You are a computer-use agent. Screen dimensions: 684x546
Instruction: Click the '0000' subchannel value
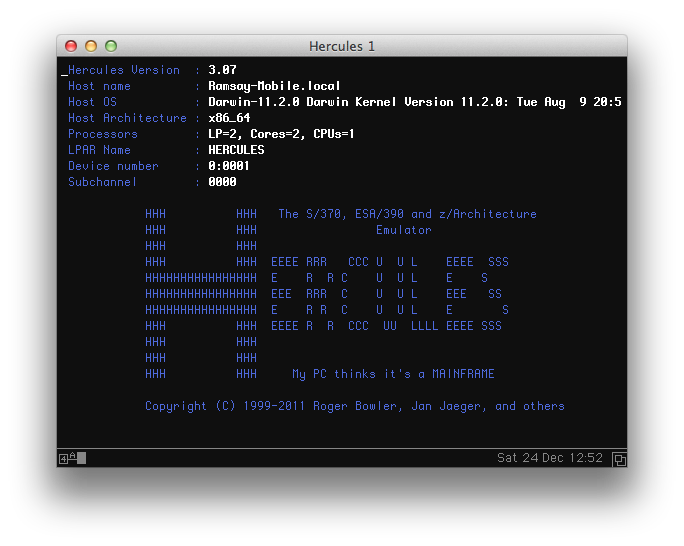tap(222, 182)
